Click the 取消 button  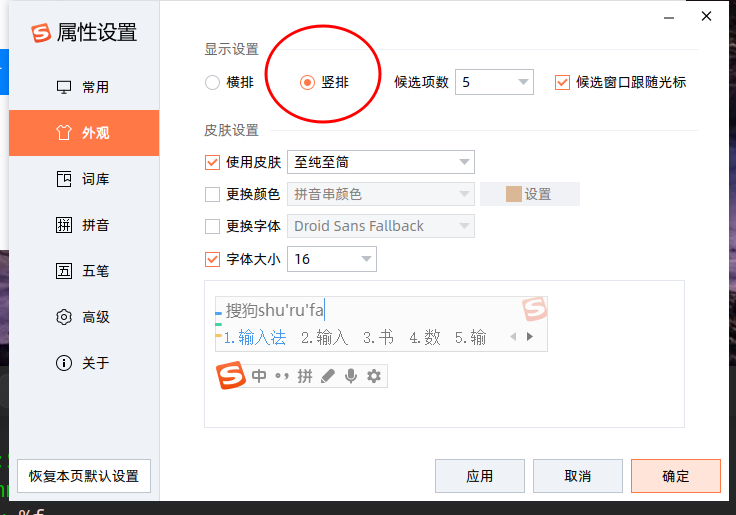[x=578, y=476]
